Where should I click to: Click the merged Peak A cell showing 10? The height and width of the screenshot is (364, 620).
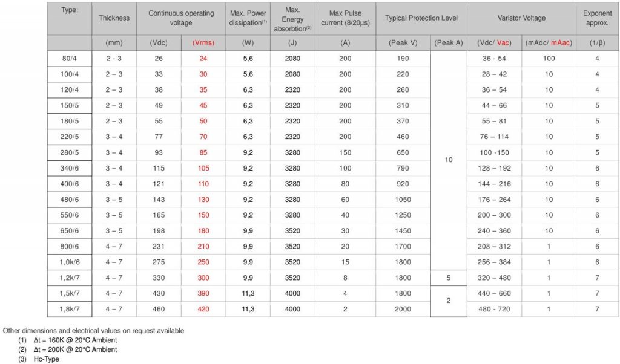click(449, 160)
